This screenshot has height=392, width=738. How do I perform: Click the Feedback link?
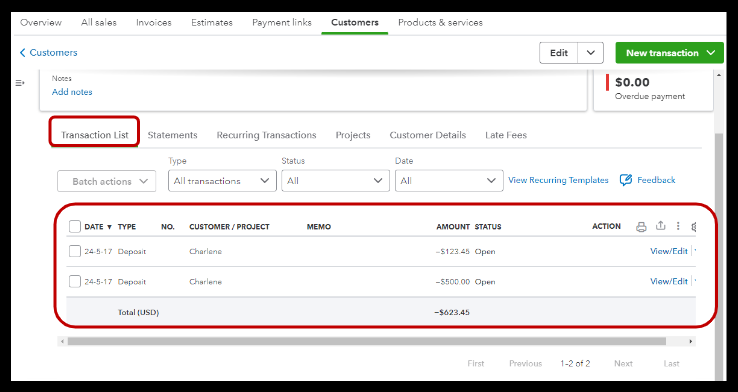tap(656, 180)
